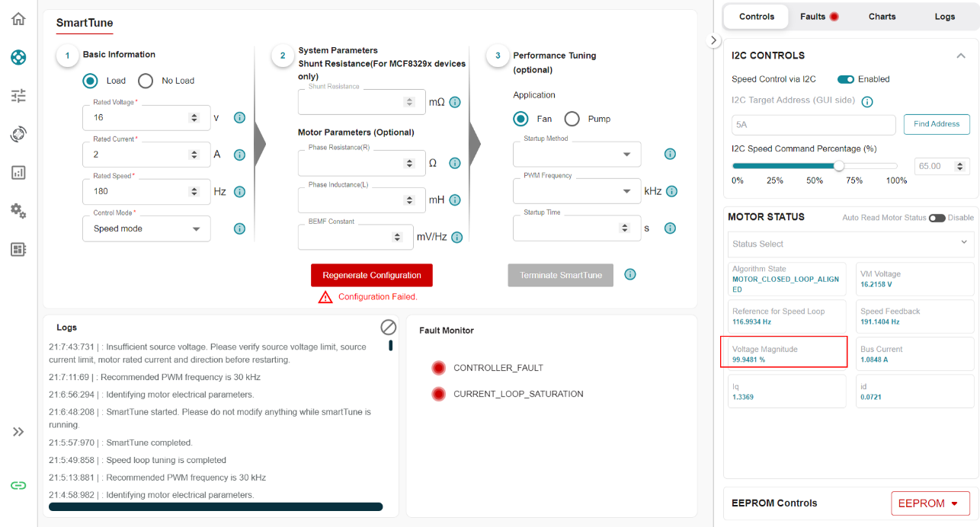The height and width of the screenshot is (527, 980).
Task: Show info for Startup Method
Action: 671,154
